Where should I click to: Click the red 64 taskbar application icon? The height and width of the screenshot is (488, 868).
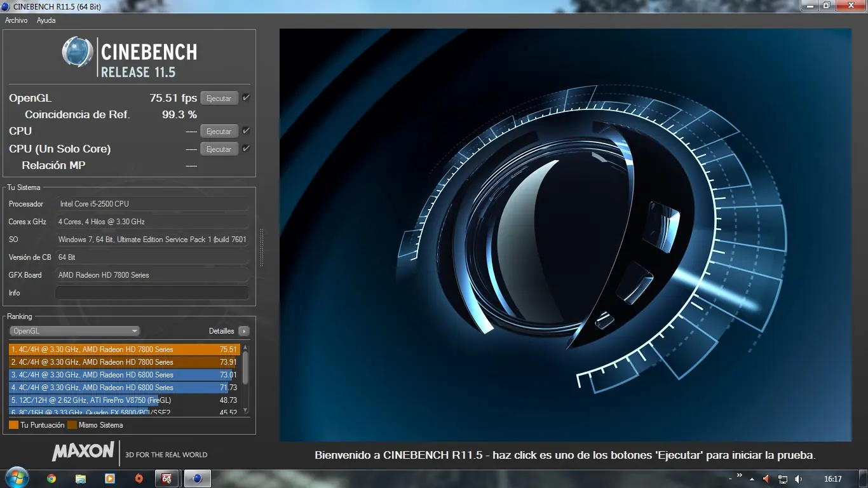click(167, 478)
